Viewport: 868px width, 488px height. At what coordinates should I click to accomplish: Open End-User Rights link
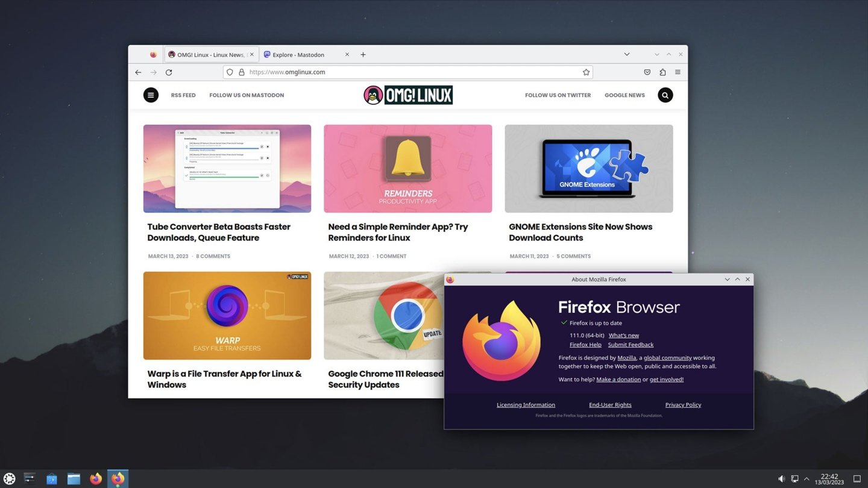(610, 405)
